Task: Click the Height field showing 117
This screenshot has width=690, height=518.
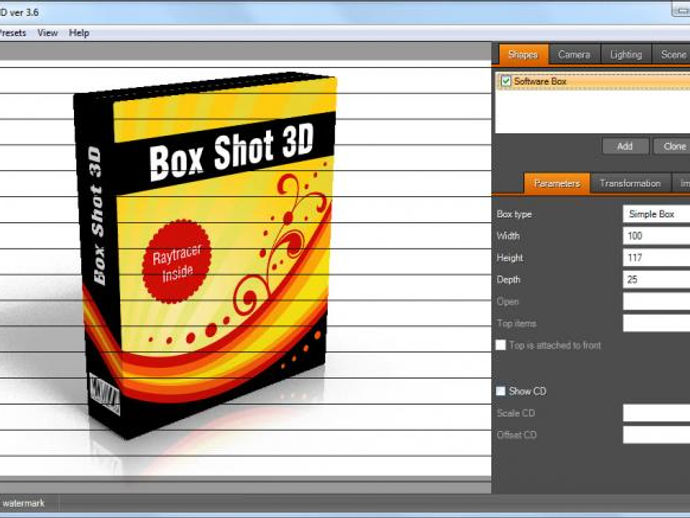Action: pyautogui.click(x=656, y=257)
